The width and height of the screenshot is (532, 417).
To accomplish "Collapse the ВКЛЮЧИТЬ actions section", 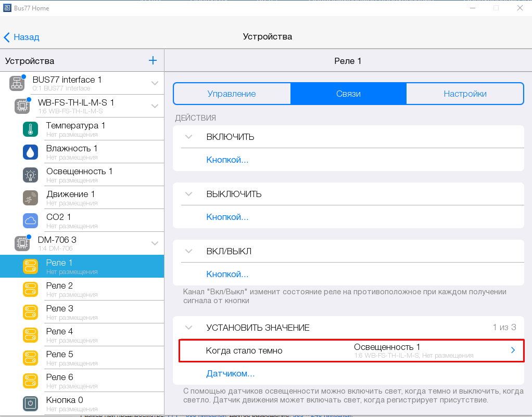I will pos(189,137).
